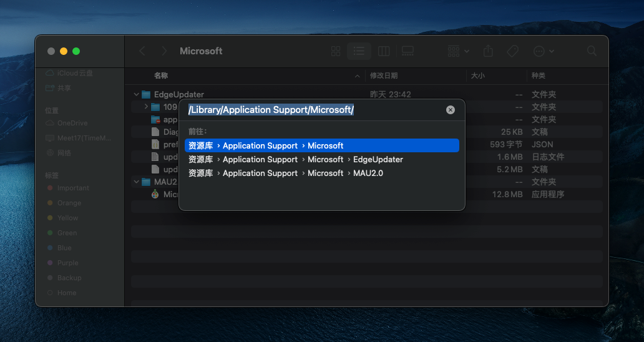
Task: Open Finder search magnifier
Action: (x=592, y=51)
